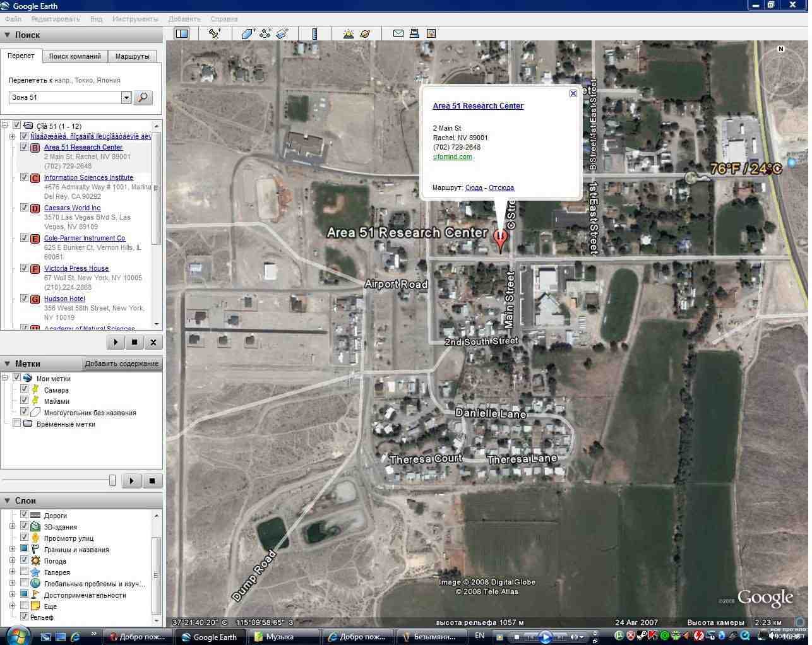This screenshot has width=812, height=645.
Task: Play the places tour
Action: [x=131, y=480]
